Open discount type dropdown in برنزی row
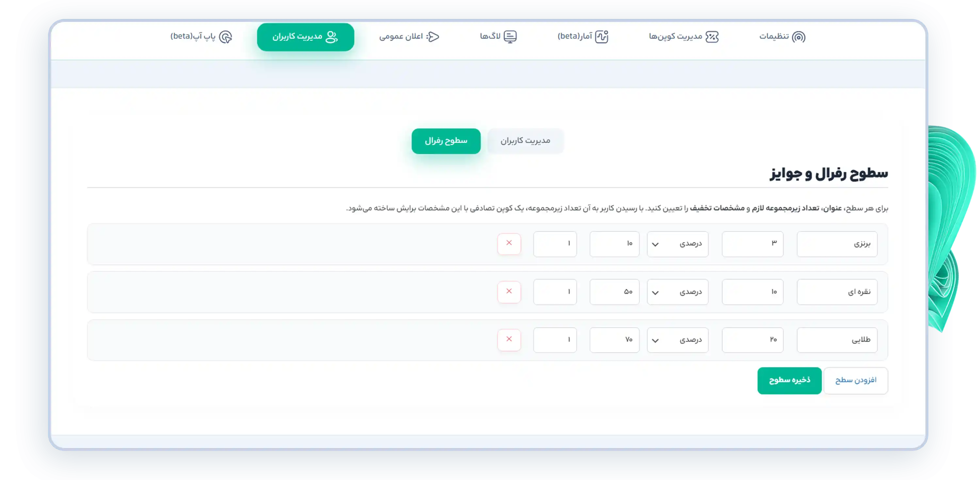Screen dimensions: 980x480 click(x=678, y=244)
